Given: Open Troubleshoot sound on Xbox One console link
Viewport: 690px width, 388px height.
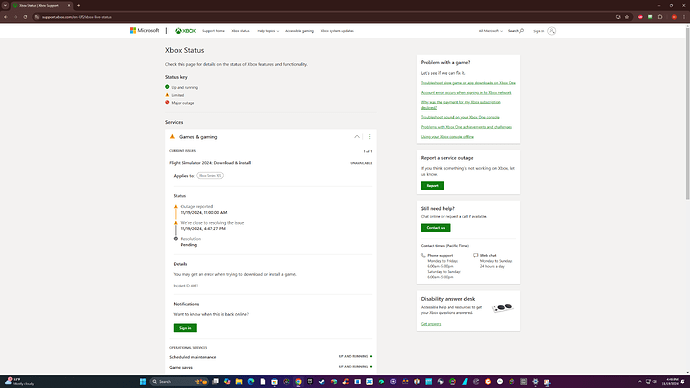Looking at the screenshot, I should coord(460,117).
